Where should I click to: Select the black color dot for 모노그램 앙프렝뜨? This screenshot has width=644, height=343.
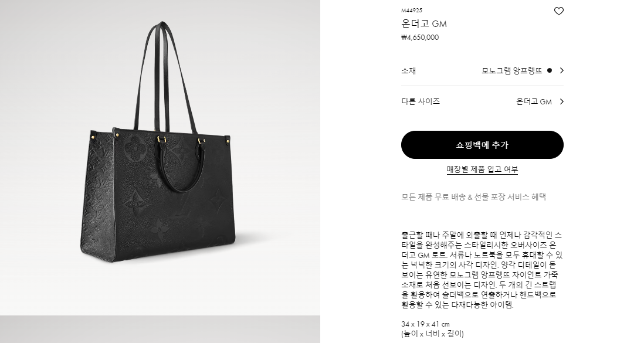(x=550, y=71)
